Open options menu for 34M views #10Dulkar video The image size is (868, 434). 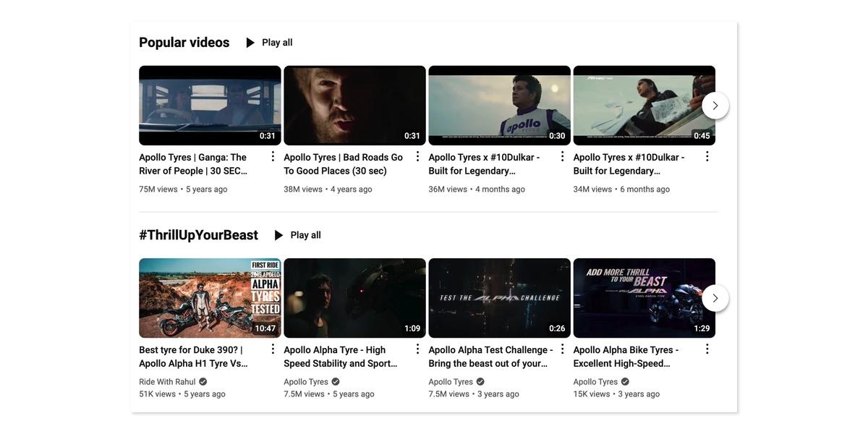(x=707, y=156)
